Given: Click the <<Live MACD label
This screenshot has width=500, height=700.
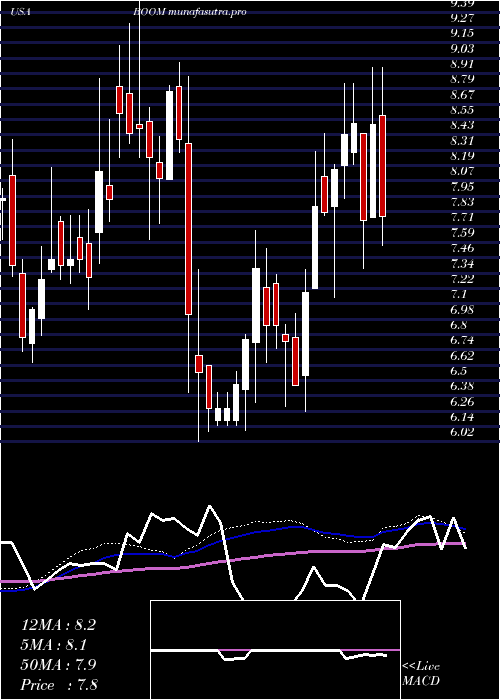Looking at the screenshot, I should click(421, 674).
